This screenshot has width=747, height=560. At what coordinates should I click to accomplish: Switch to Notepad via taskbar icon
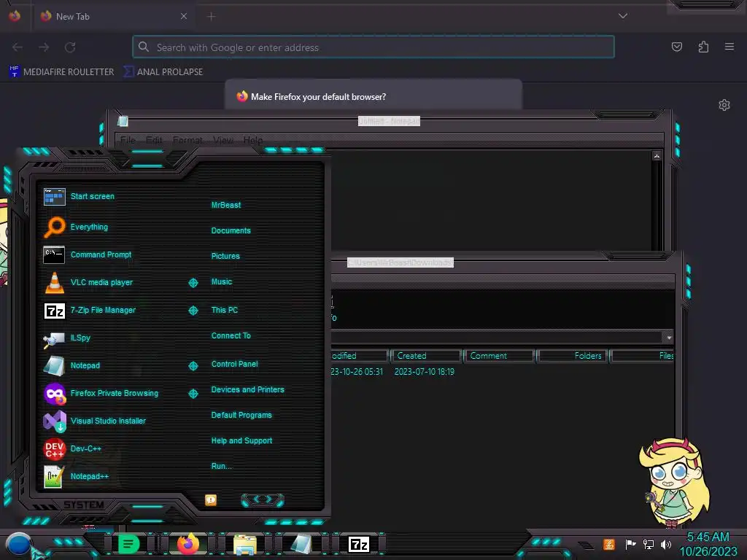301,544
